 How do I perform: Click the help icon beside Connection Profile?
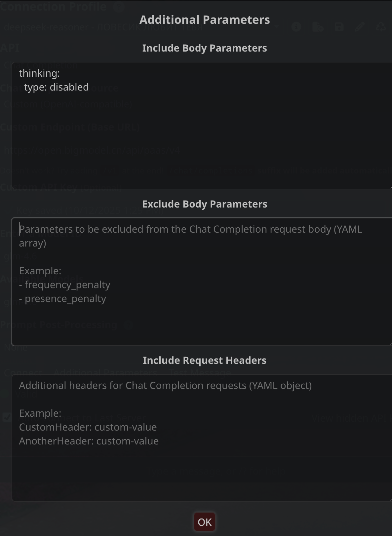(x=118, y=7)
